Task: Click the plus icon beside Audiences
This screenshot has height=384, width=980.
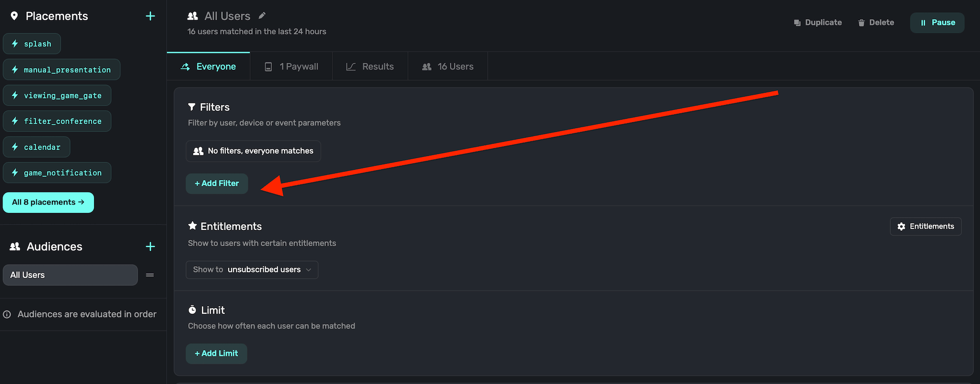Action: [x=150, y=247]
